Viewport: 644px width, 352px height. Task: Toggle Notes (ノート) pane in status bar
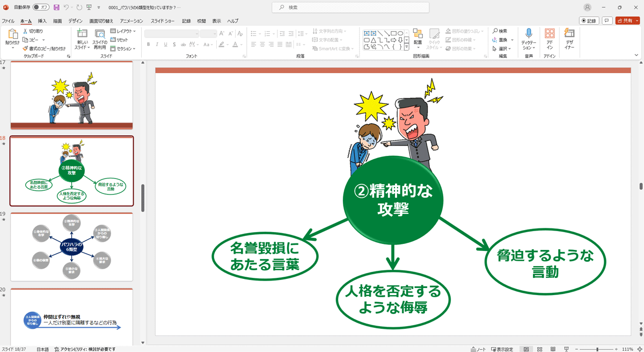pos(478,349)
